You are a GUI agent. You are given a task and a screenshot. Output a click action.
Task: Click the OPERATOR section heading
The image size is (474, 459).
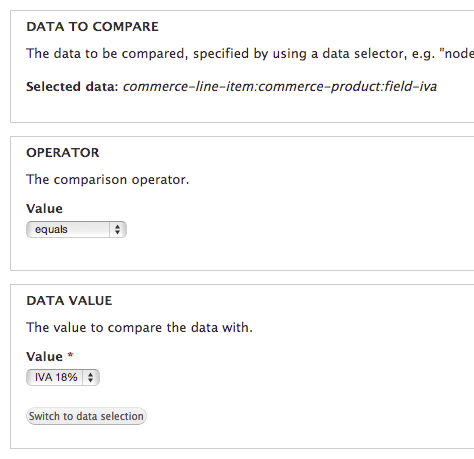point(63,153)
